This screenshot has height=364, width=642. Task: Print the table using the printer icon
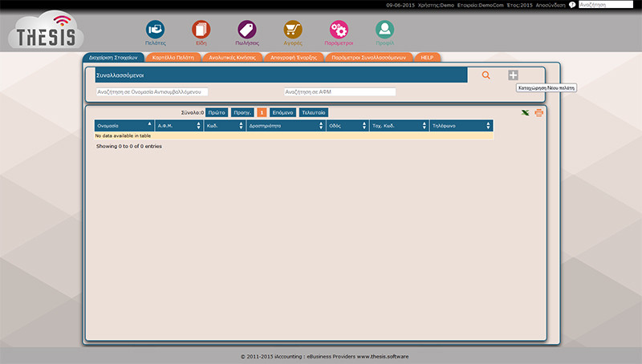[538, 112]
